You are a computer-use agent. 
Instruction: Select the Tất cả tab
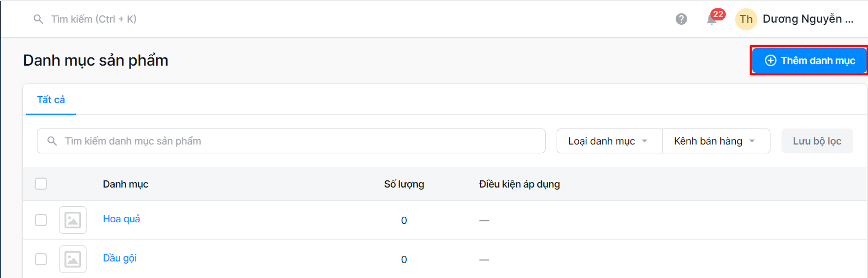point(51,100)
